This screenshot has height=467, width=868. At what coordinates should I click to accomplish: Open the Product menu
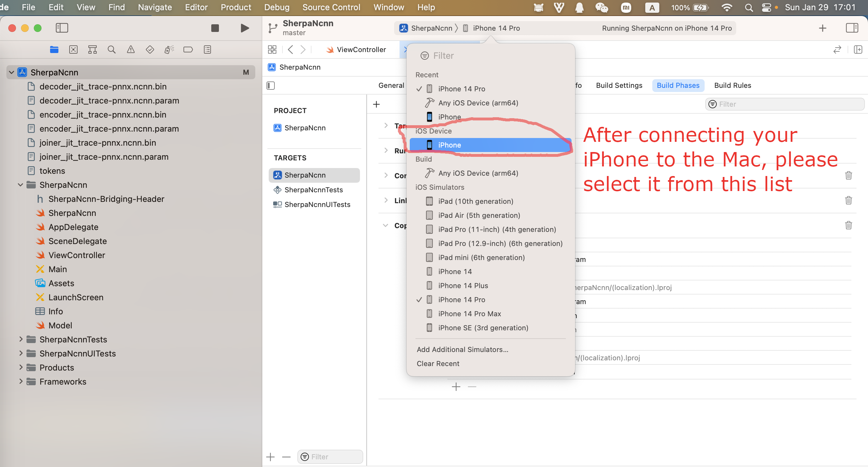point(236,7)
